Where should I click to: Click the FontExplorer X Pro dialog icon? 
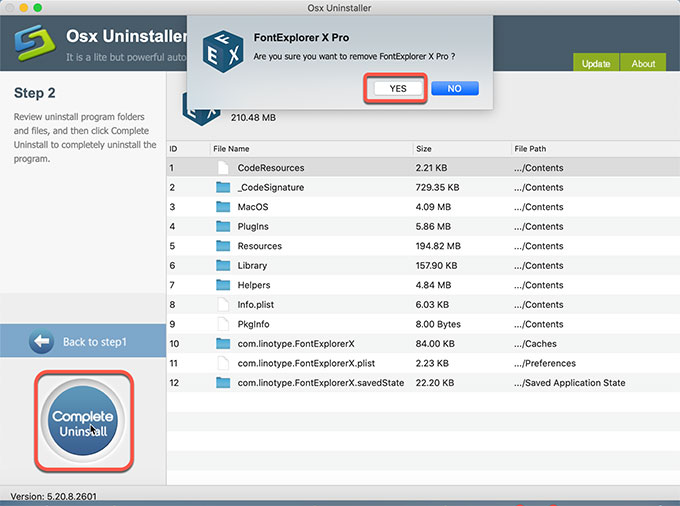point(223,51)
